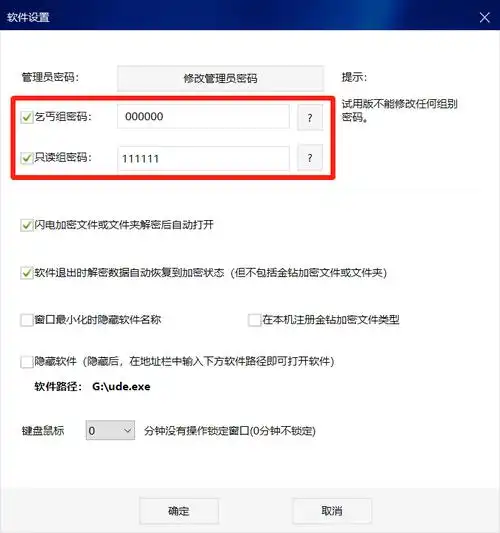Image resolution: width=500 pixels, height=533 pixels.
Task: Enable the 隐藏软件 checkbox
Action: [x=27, y=361]
